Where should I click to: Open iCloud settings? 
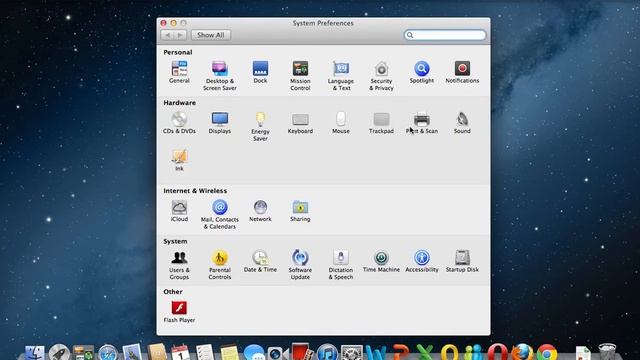179,211
